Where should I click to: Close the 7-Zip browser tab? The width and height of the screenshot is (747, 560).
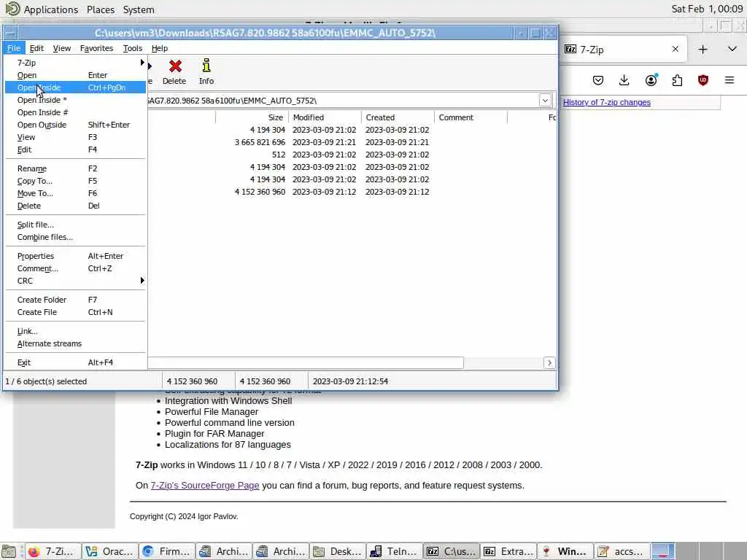(x=675, y=49)
